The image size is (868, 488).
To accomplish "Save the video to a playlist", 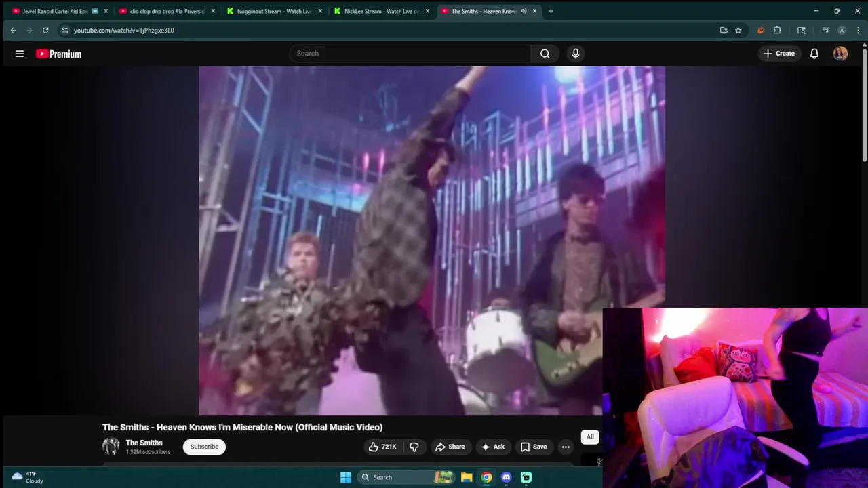I will click(534, 447).
